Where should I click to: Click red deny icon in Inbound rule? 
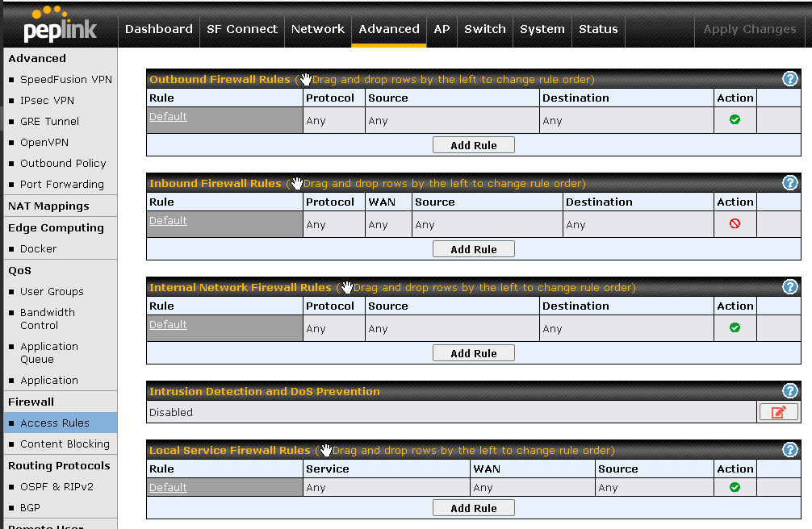click(x=735, y=223)
